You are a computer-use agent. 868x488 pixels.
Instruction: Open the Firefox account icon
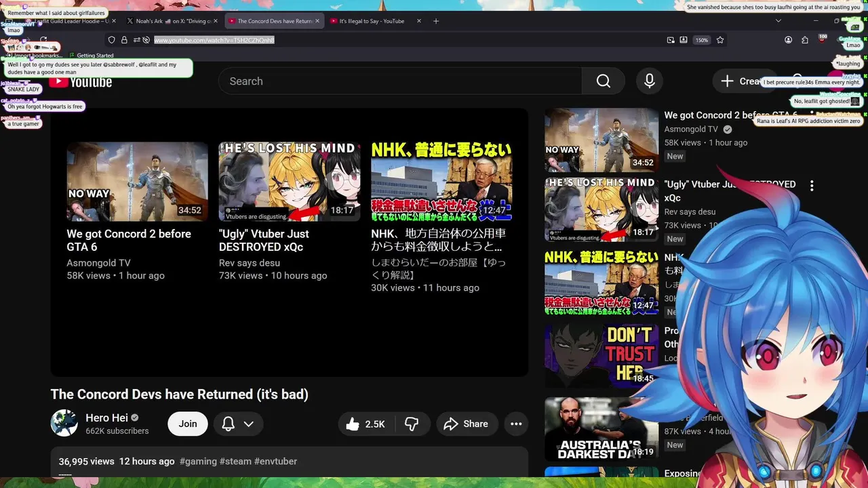tap(788, 40)
